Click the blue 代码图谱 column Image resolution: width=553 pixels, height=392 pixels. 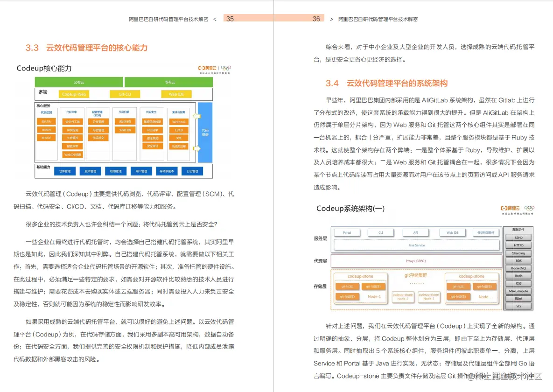tap(205, 133)
